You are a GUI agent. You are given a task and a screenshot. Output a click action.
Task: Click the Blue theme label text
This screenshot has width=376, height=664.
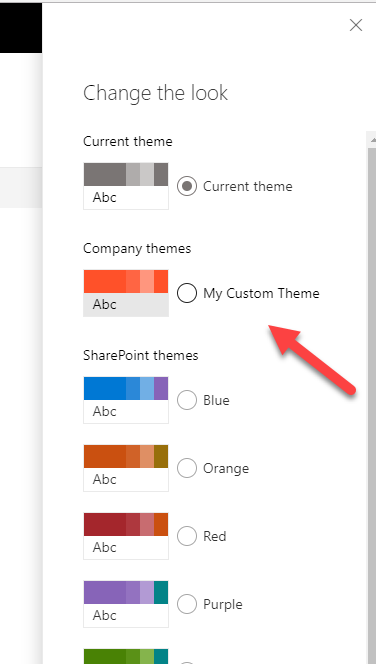[216, 400]
